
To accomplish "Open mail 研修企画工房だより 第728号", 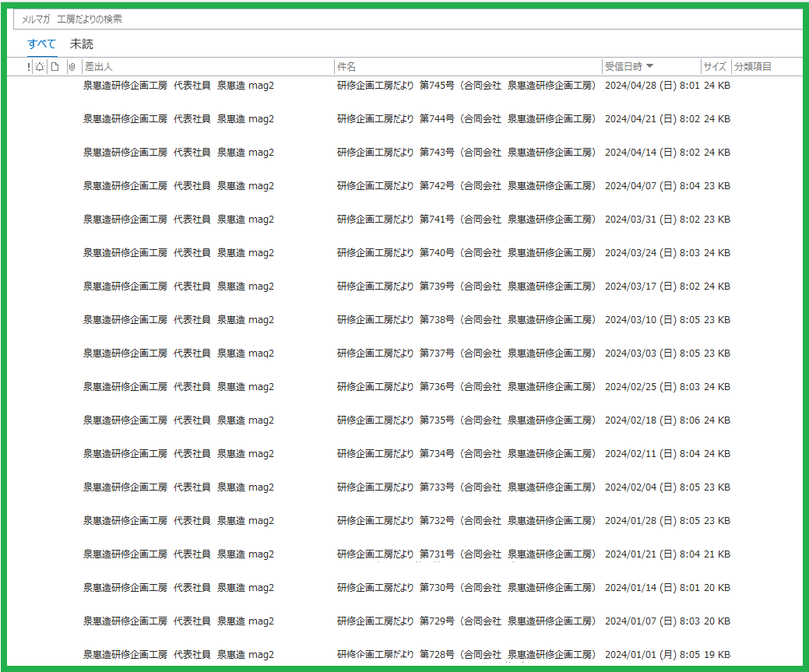I will (x=466, y=654).
